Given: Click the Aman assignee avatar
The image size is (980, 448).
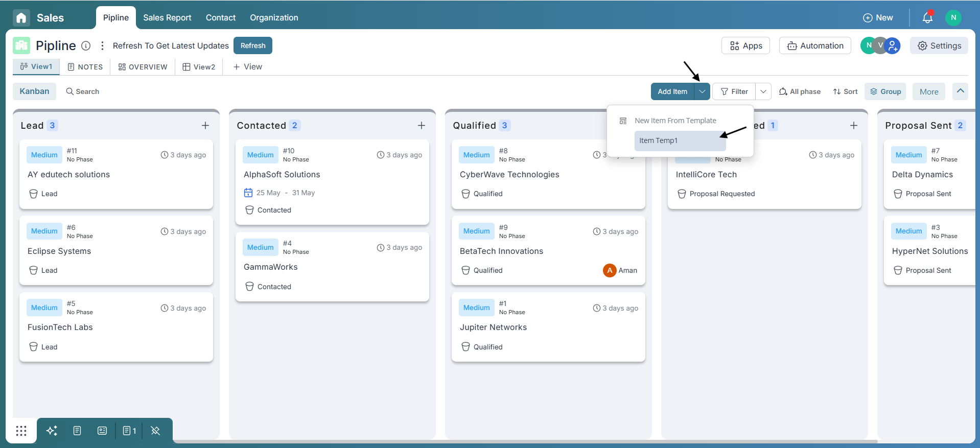Looking at the screenshot, I should point(610,270).
